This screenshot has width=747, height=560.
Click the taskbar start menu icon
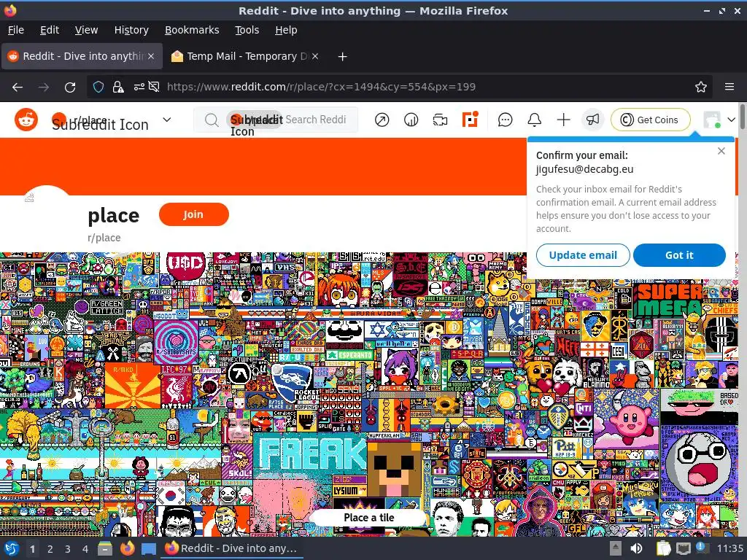point(12,548)
